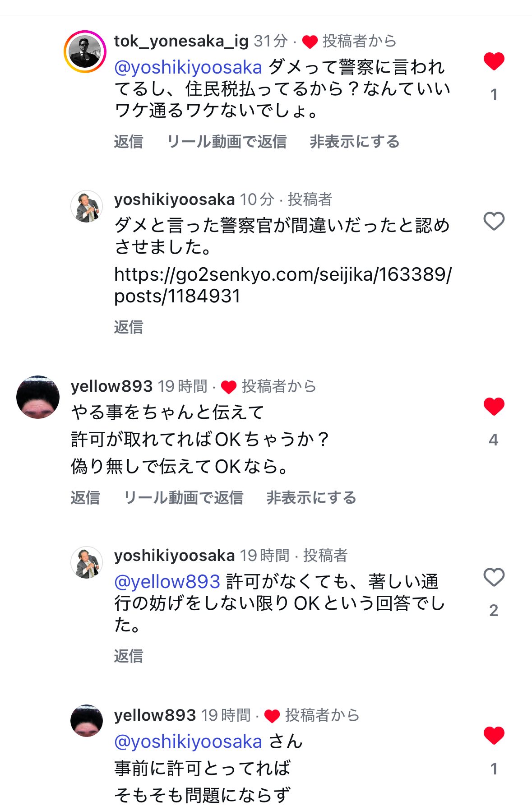Unlike yellow893's comment with 4 likes

[494, 407]
